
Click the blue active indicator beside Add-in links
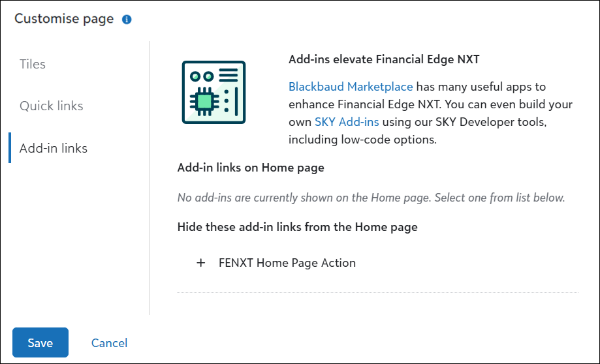tap(10, 148)
